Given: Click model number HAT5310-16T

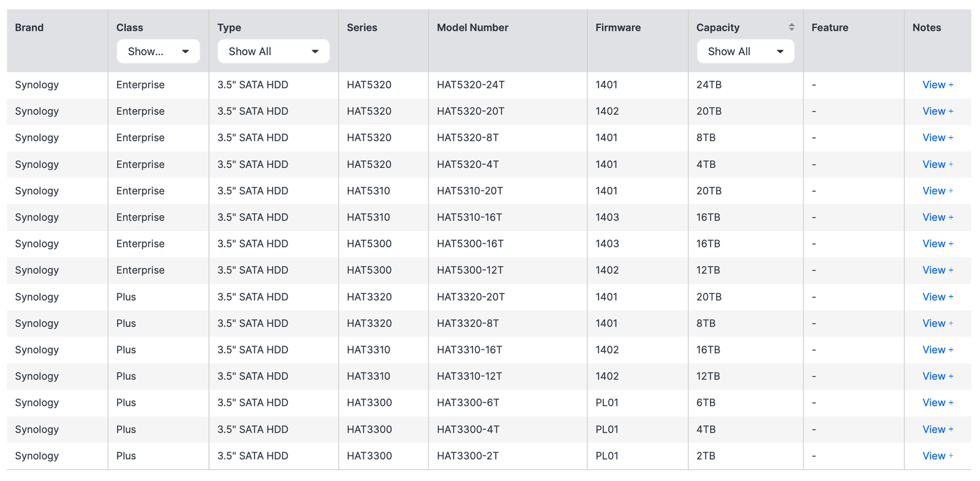Looking at the screenshot, I should [469, 217].
